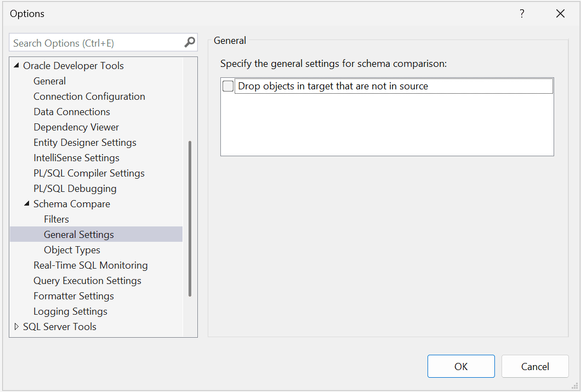This screenshot has width=581, height=392.
Task: Click the resize grip at bottom right
Action: click(576, 387)
